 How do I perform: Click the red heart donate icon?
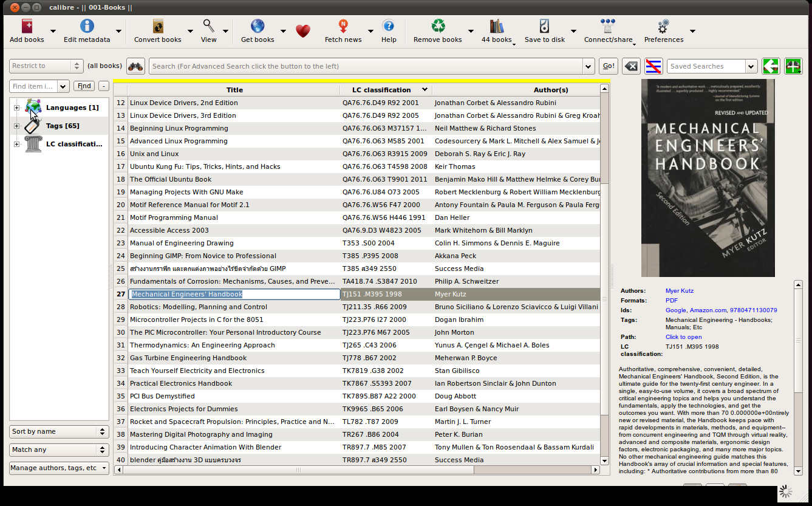coord(303,31)
